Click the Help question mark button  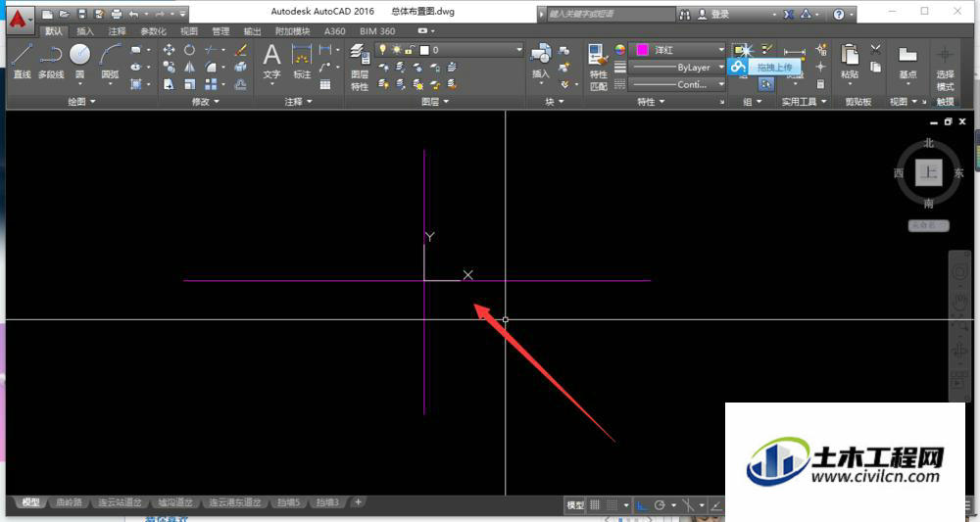[839, 14]
